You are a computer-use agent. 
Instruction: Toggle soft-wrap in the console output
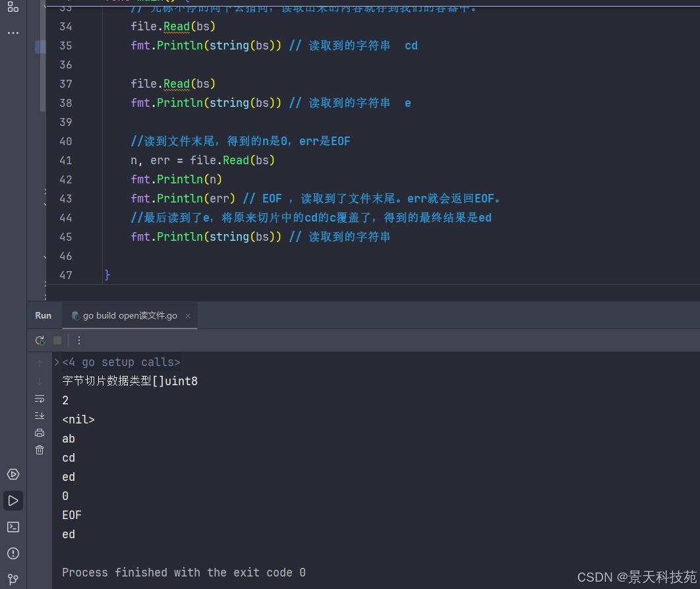coord(40,398)
